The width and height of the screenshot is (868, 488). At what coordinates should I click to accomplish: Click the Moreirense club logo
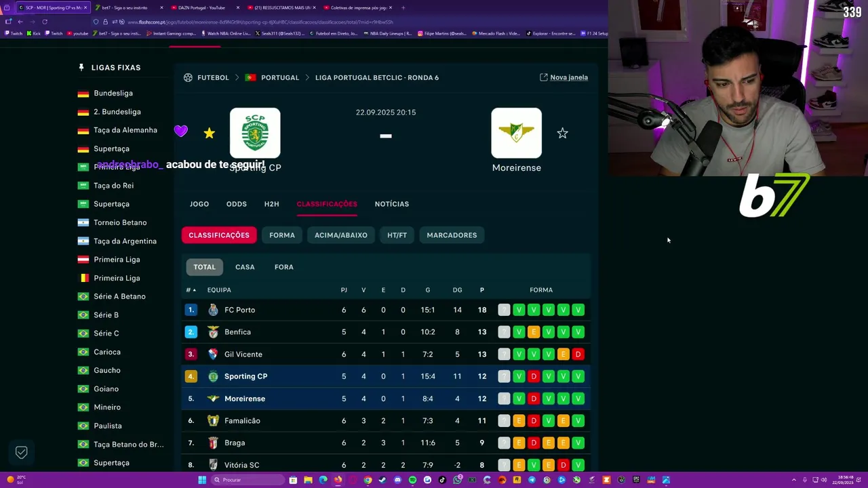click(517, 133)
